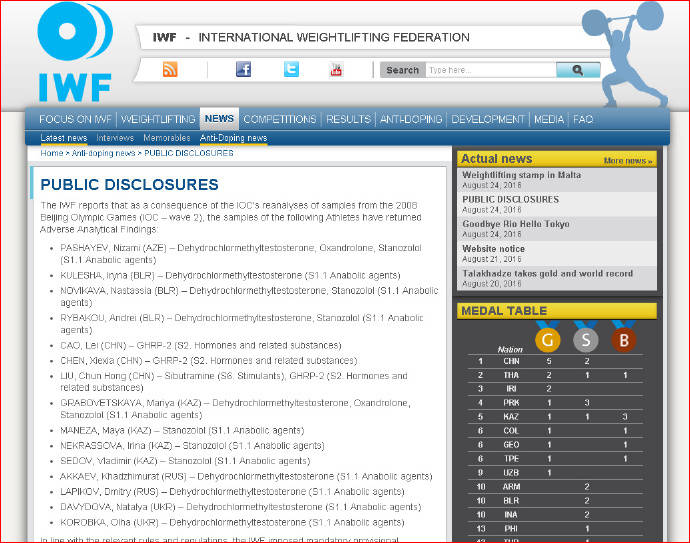Image resolution: width=690 pixels, height=543 pixels.
Task: Click GEO row in medal table
Action: click(555, 444)
